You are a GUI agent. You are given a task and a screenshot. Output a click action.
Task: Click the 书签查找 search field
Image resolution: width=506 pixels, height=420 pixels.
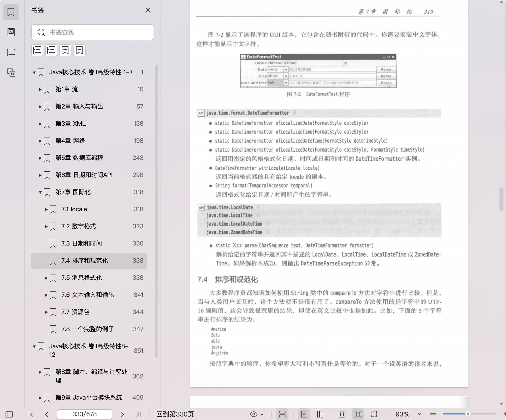[93, 32]
